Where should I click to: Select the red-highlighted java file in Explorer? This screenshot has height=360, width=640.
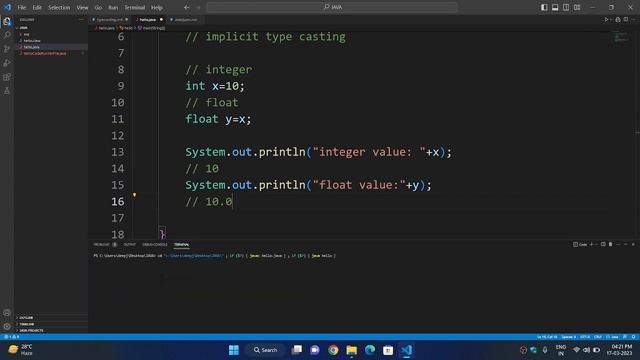(x=51, y=53)
